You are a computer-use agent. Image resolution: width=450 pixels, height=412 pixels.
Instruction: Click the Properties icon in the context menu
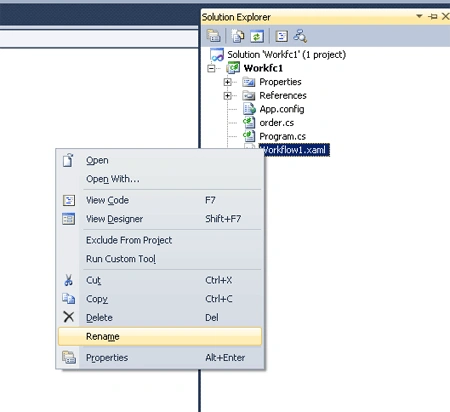point(69,357)
